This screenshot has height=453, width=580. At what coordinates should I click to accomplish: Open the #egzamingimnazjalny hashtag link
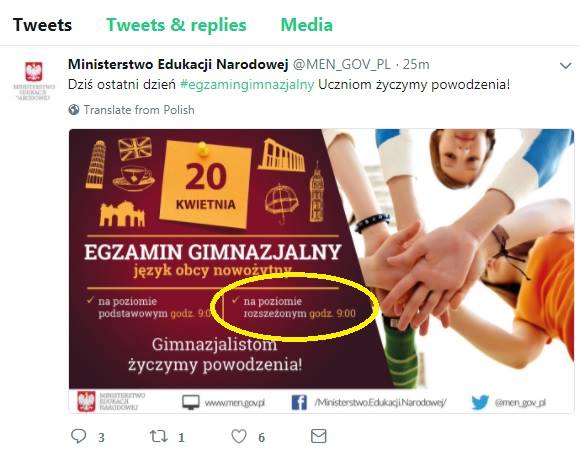coord(247,85)
